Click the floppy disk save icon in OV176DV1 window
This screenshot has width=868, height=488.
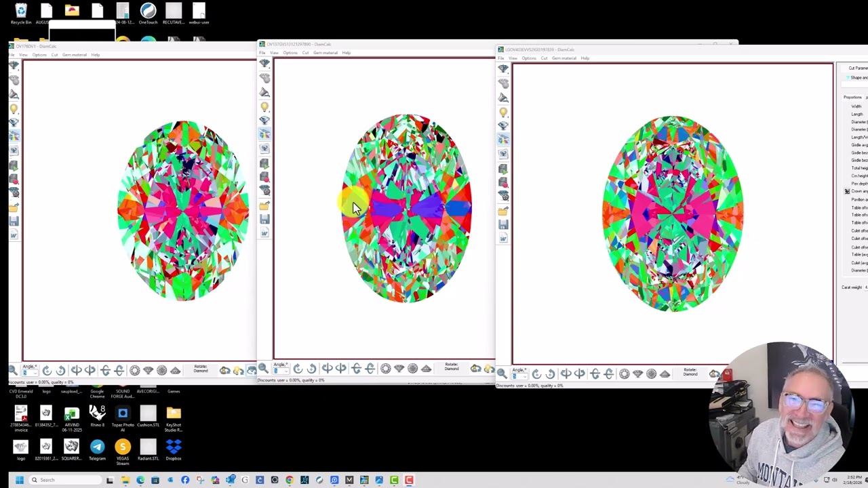pyautogui.click(x=14, y=220)
